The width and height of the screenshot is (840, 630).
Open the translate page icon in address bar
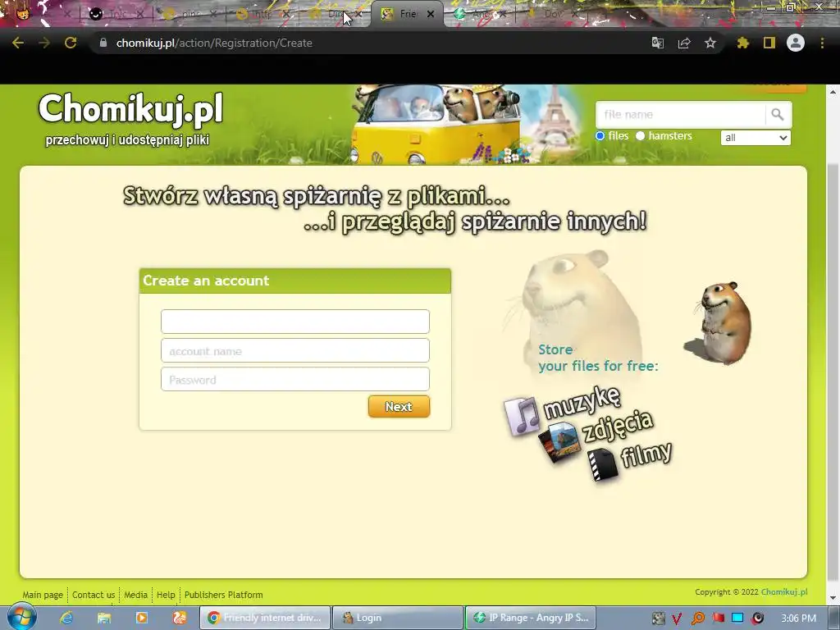pyautogui.click(x=657, y=43)
